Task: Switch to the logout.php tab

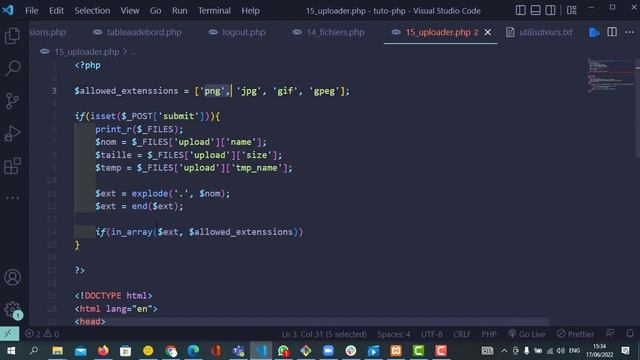Action: [237, 32]
